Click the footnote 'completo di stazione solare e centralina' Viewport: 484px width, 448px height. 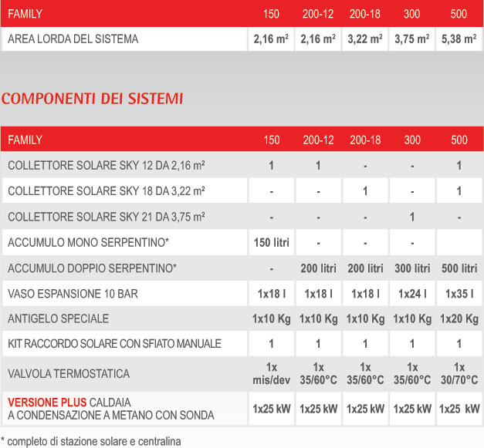click(x=94, y=442)
